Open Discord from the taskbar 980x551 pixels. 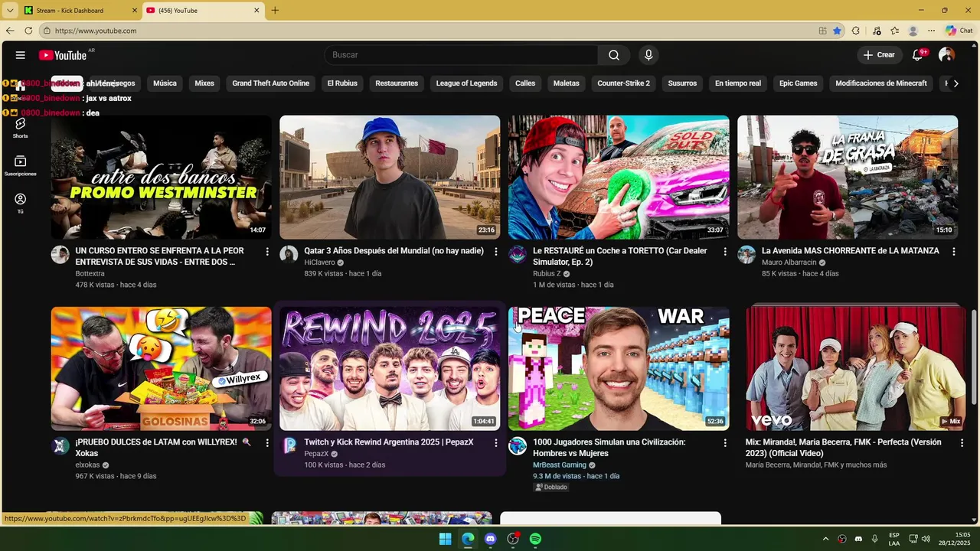(x=490, y=539)
